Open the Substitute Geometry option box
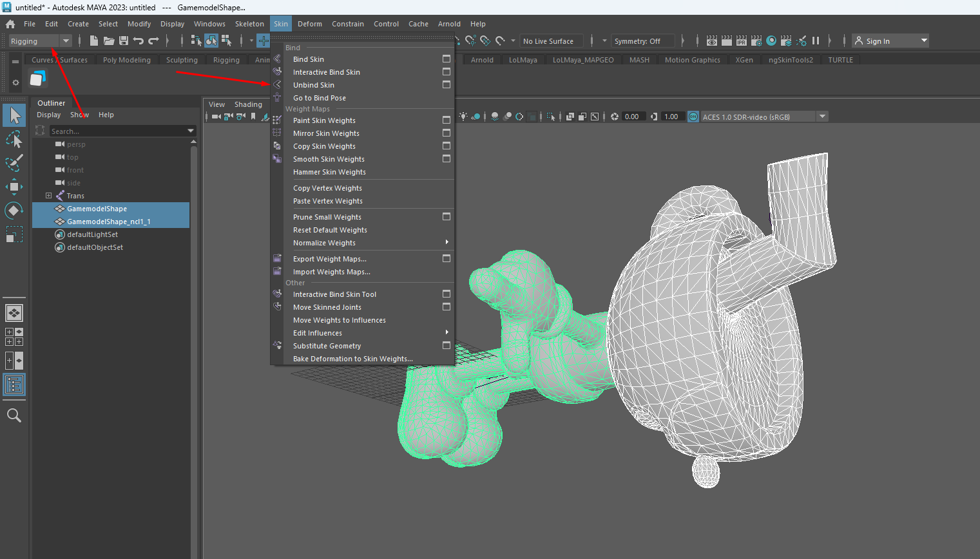Image resolution: width=980 pixels, height=559 pixels. pos(447,345)
